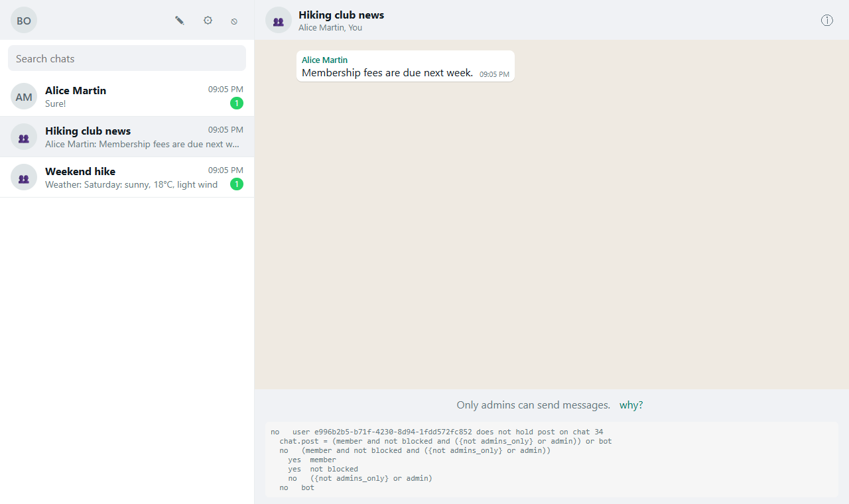Open settings gear icon

click(x=208, y=21)
